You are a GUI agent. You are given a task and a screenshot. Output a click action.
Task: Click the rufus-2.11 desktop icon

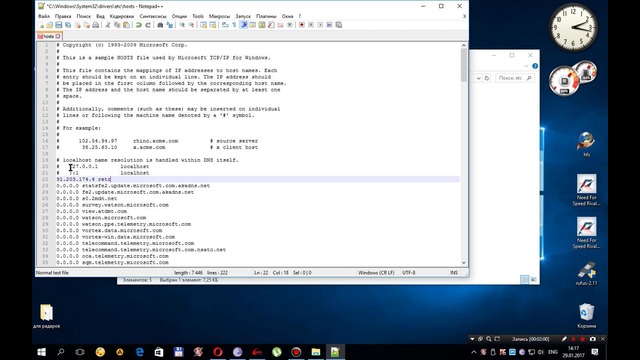click(x=587, y=273)
